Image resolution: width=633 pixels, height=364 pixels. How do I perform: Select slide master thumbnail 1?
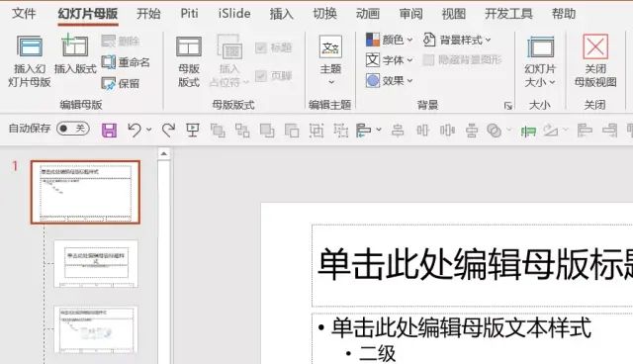pos(85,192)
